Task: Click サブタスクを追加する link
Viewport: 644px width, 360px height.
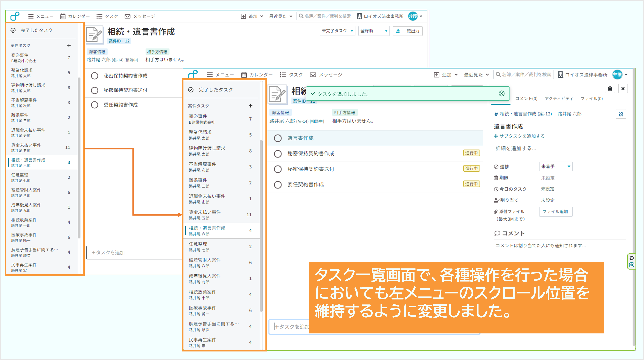Action: 519,136
